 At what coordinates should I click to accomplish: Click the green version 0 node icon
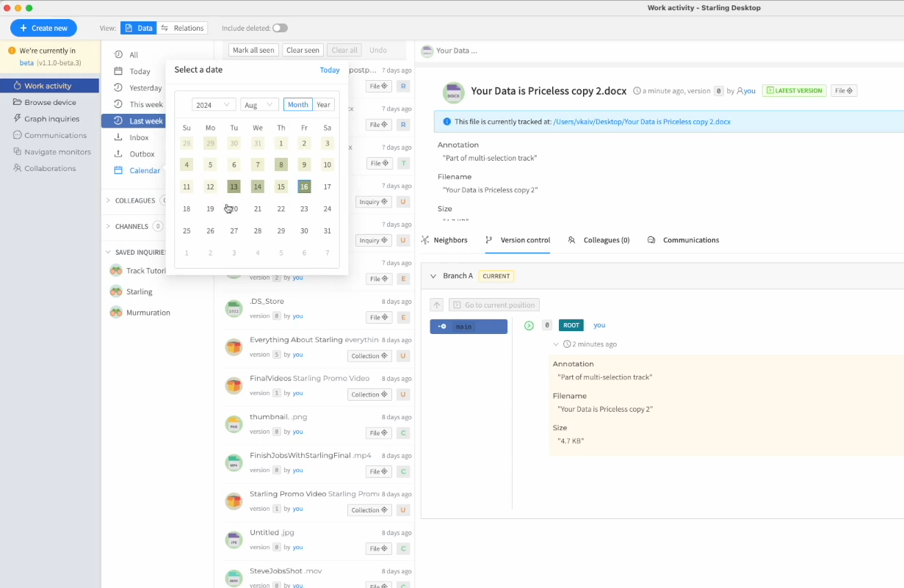pyautogui.click(x=529, y=325)
